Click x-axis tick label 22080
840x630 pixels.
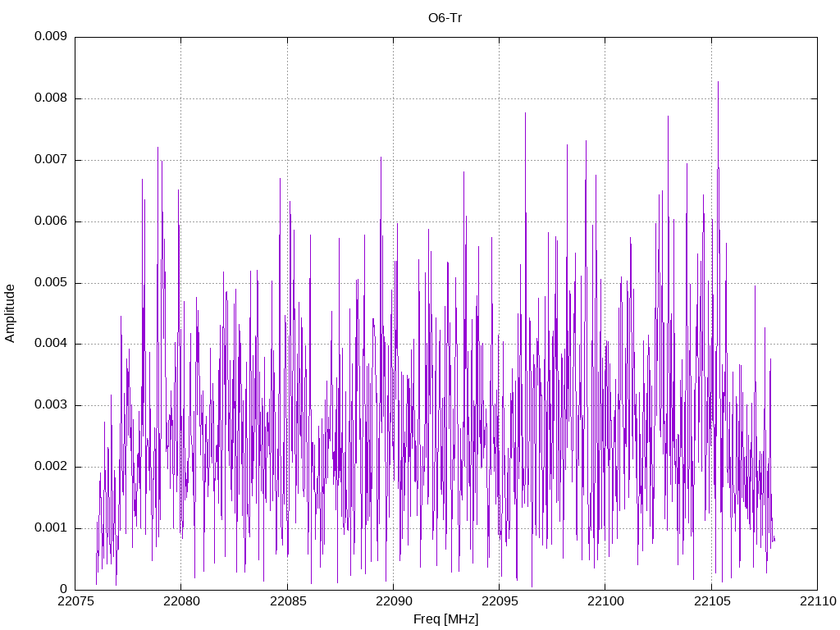(181, 601)
